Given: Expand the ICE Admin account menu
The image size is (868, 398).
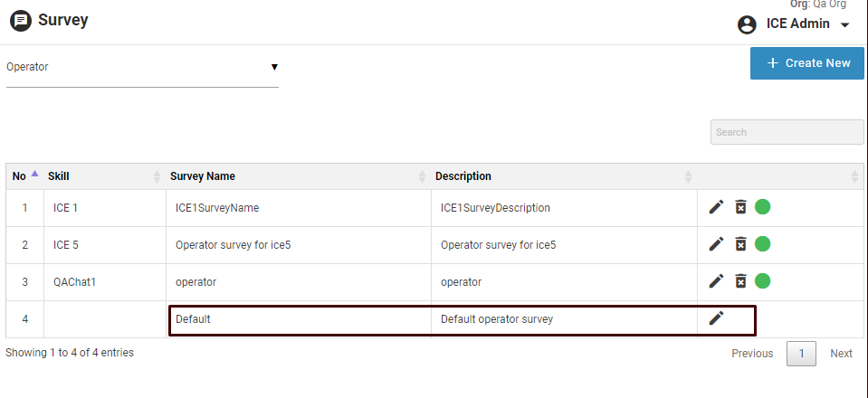Looking at the screenshot, I should 845,25.
